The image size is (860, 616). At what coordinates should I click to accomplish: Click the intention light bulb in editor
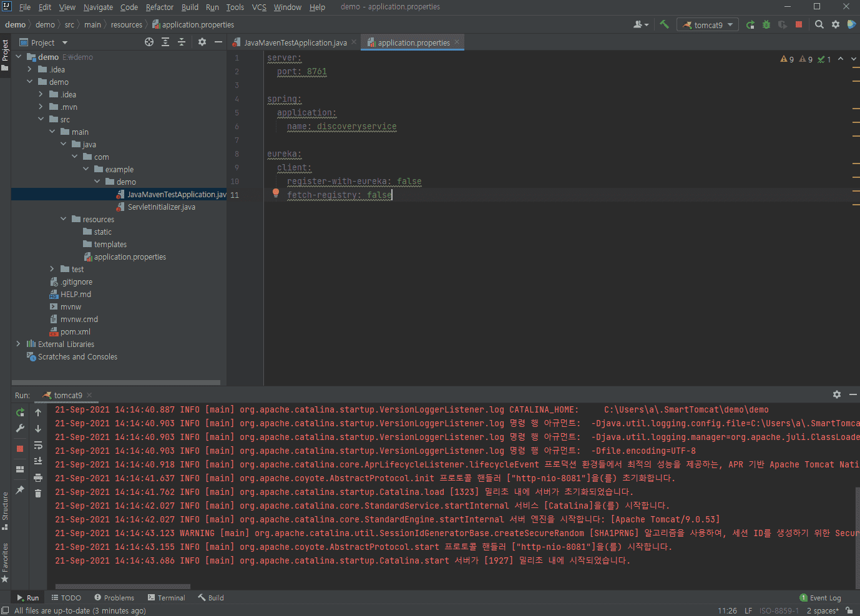pyautogui.click(x=276, y=193)
